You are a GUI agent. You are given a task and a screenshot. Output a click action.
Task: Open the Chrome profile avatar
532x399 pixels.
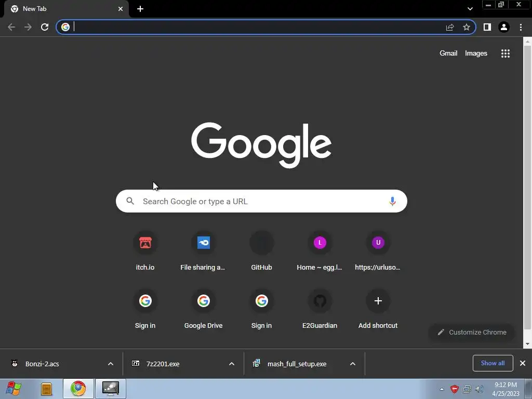point(504,27)
